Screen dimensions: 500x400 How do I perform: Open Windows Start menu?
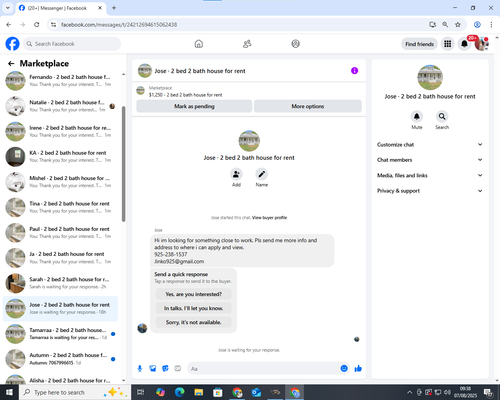(9, 392)
